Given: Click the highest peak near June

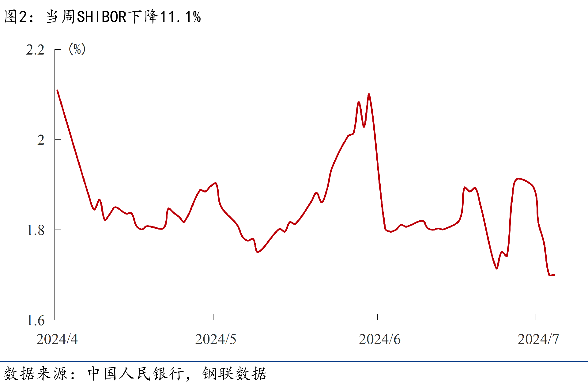Looking at the screenshot, I should click(369, 94).
